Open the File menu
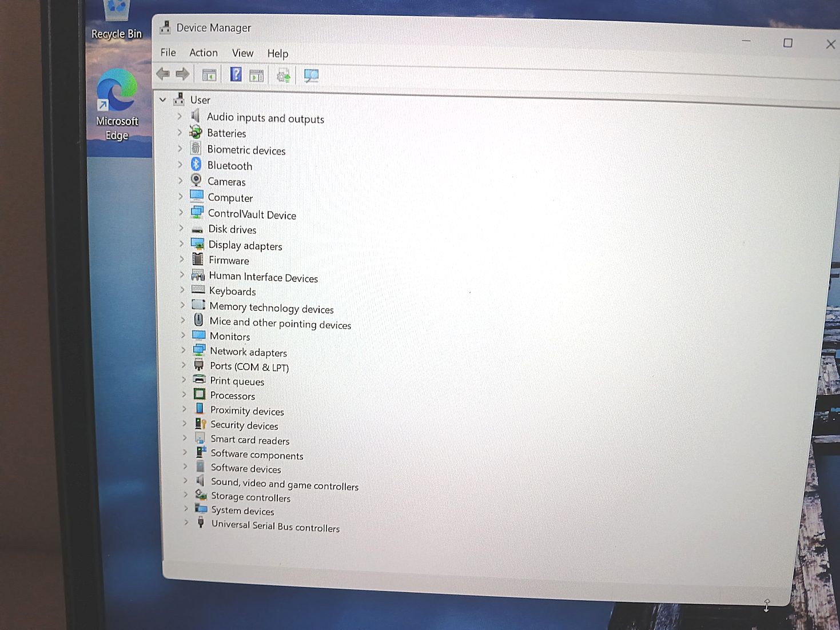 point(168,52)
